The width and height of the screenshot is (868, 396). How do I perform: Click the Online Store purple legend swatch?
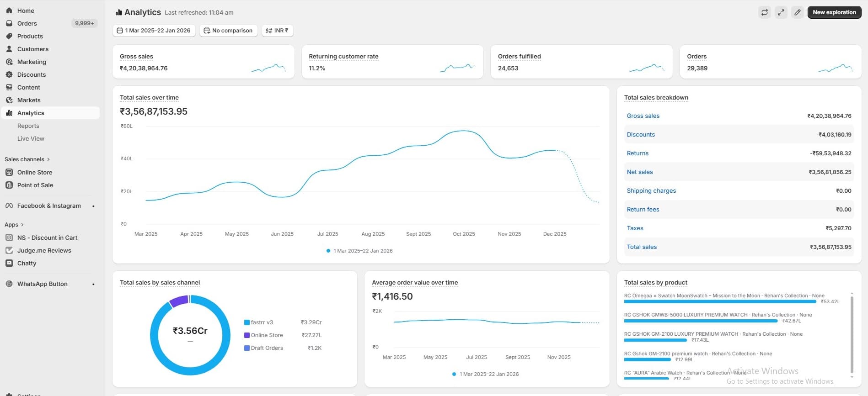(x=247, y=335)
